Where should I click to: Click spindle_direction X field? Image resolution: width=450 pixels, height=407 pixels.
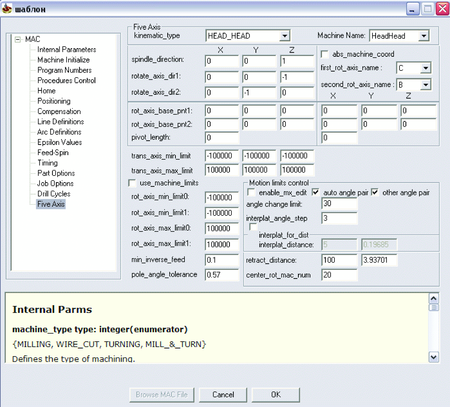222,61
